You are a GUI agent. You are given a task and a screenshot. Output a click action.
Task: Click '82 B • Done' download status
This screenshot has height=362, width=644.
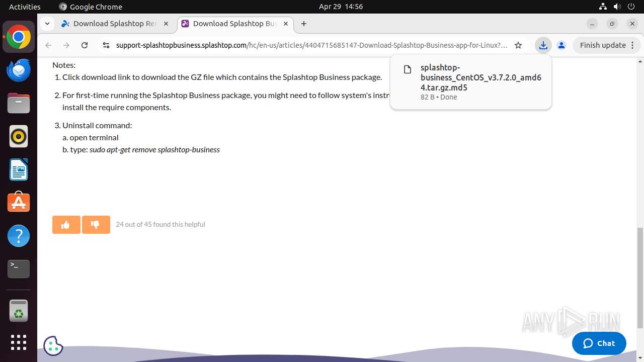439,97
